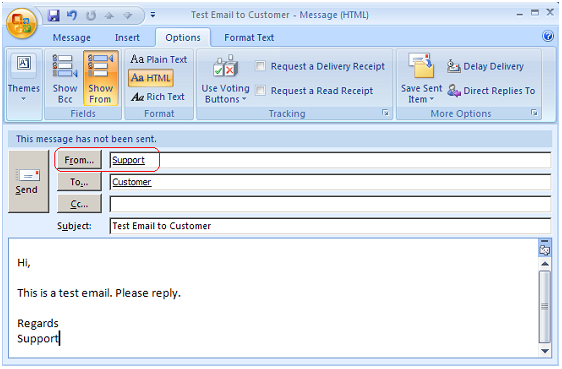562x369 pixels.
Task: Open the Use Voting Buttons dropdown
Action: click(x=225, y=78)
